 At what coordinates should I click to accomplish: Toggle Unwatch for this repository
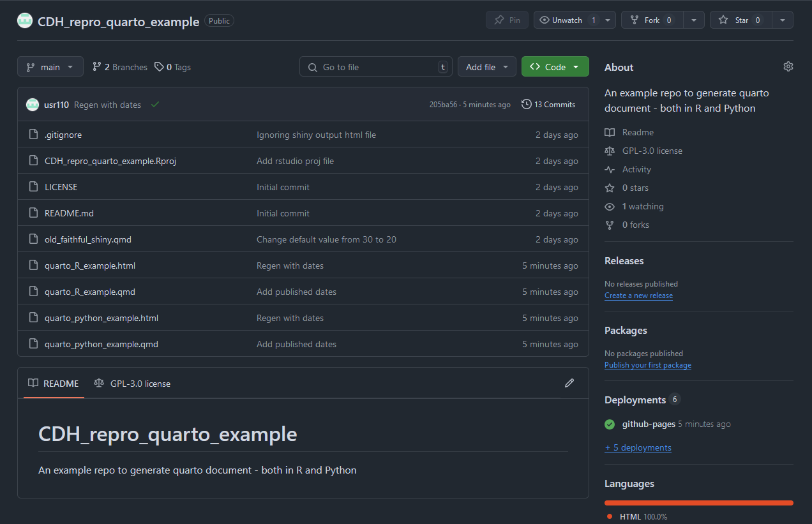pyautogui.click(x=568, y=20)
